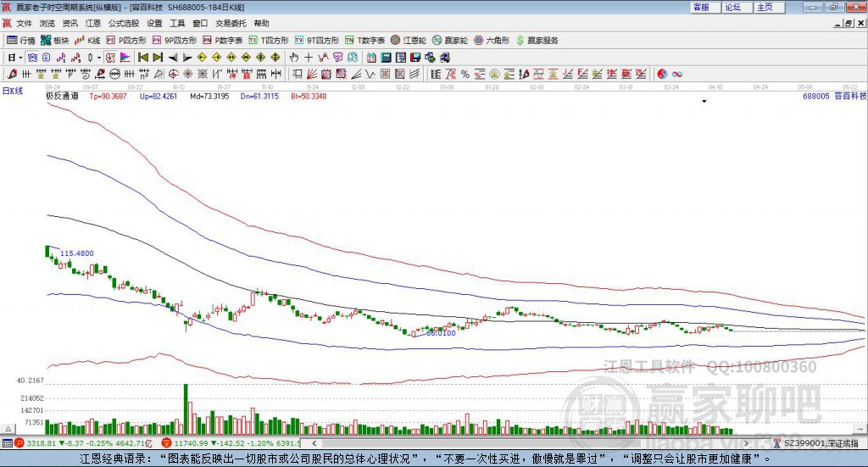Viewport: 868px width, 467px height.
Task: Jump to first bar with green skip-back icon
Action: [x=142, y=58]
